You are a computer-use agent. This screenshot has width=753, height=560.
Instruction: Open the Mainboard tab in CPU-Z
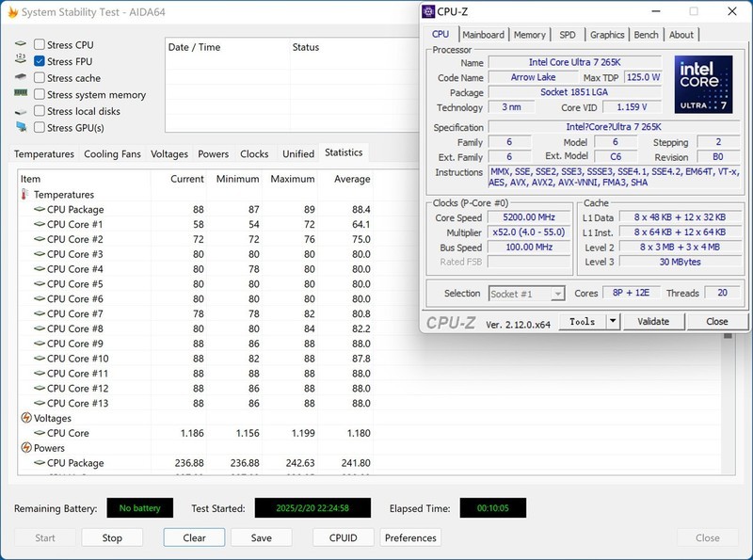483,35
